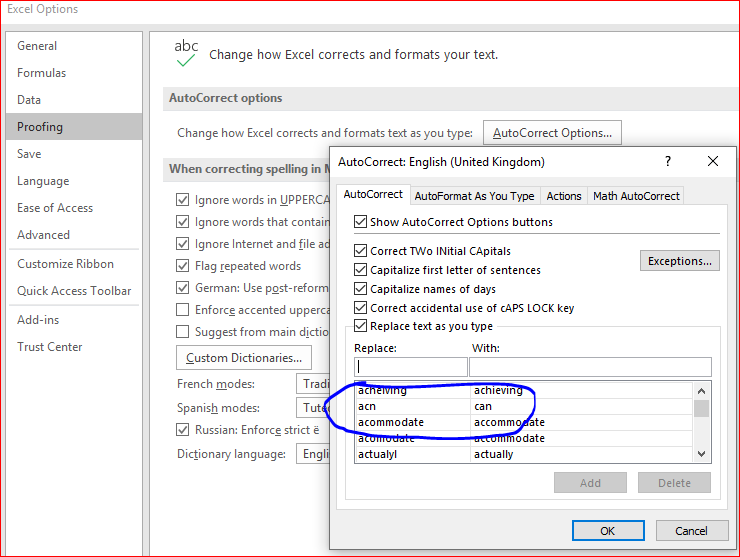Toggle Russian Enforce strict ё checkbox
The width and height of the screenshot is (740, 557).
182,430
